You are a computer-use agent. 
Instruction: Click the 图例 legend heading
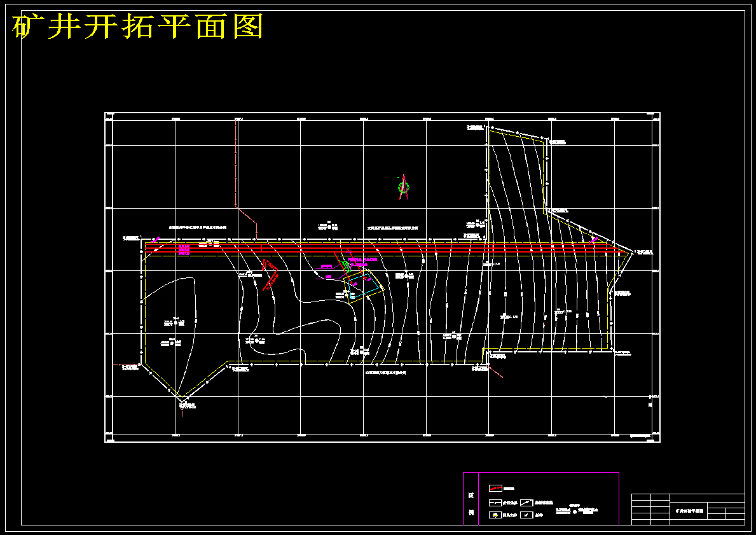coord(471,504)
